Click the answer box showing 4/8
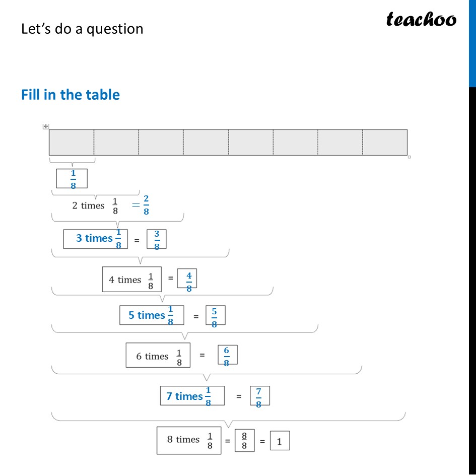This screenshot has width=476, height=476. tap(187, 279)
